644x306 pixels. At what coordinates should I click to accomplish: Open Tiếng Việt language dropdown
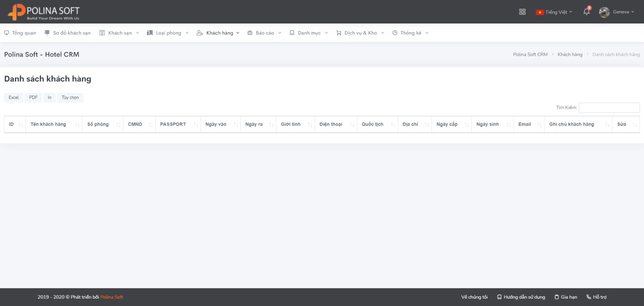click(554, 12)
